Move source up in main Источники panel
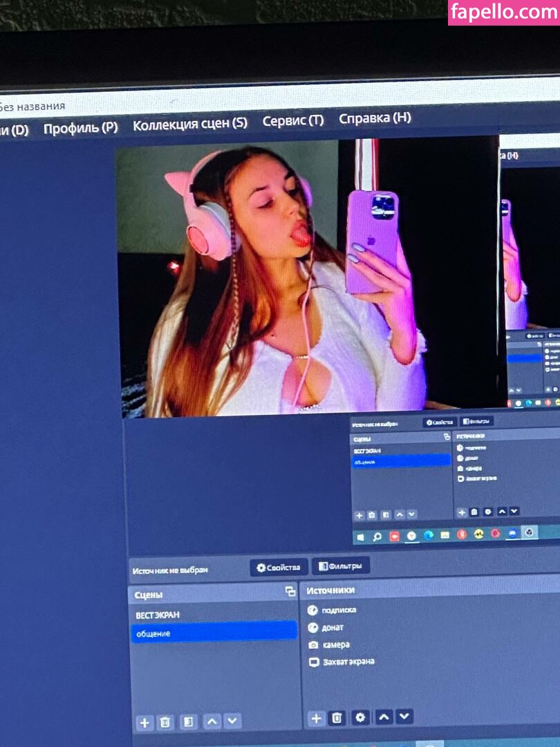 coord(384,717)
